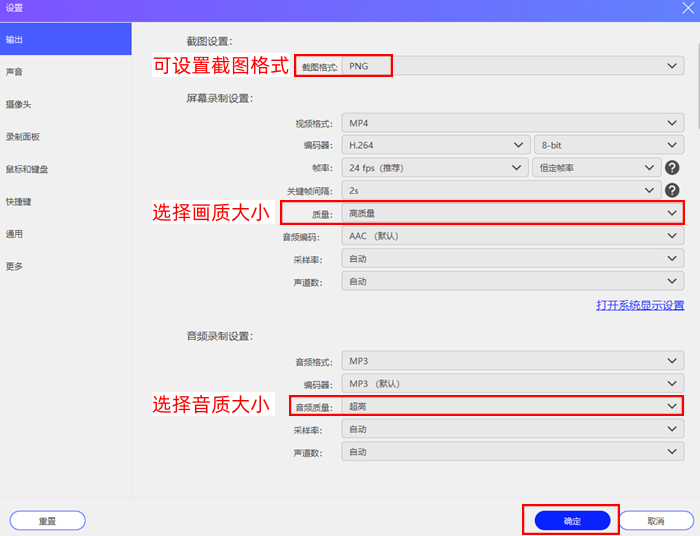Viewport: 700px width, 536px height.
Task: Click the 重置 reset button
Action: pyautogui.click(x=47, y=520)
